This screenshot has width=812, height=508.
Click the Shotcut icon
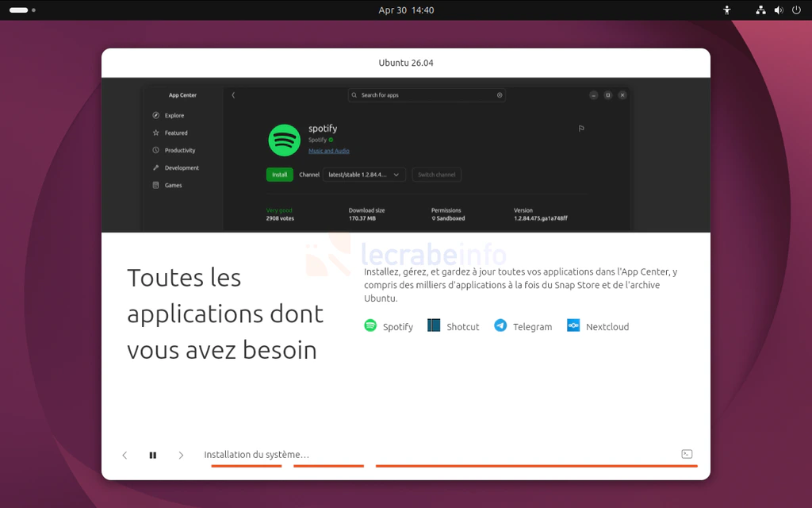pyautogui.click(x=434, y=325)
